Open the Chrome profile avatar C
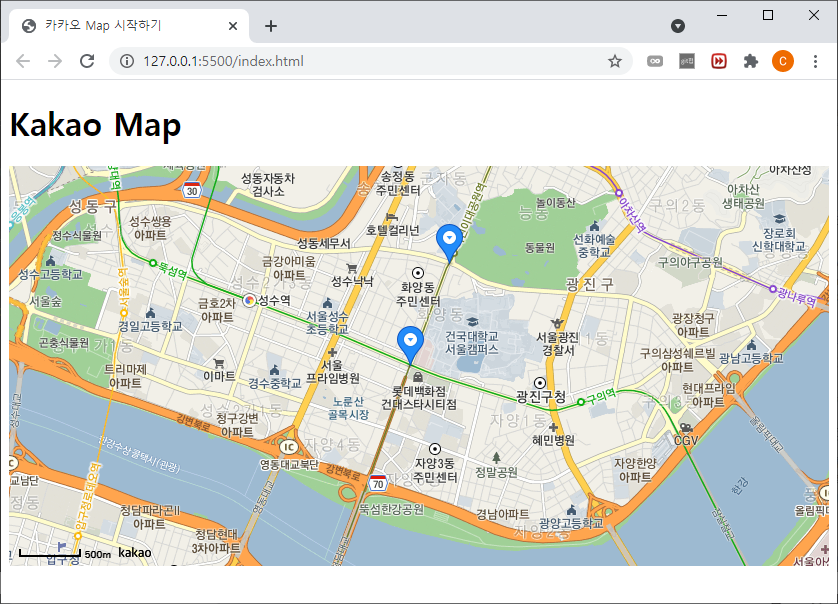838x604 pixels. (x=782, y=61)
